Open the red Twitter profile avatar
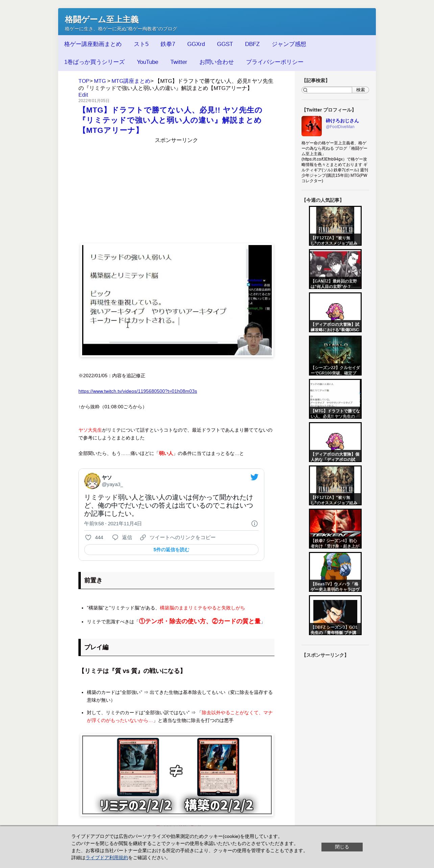Viewport: 434px width, 868px height. pyautogui.click(x=312, y=126)
